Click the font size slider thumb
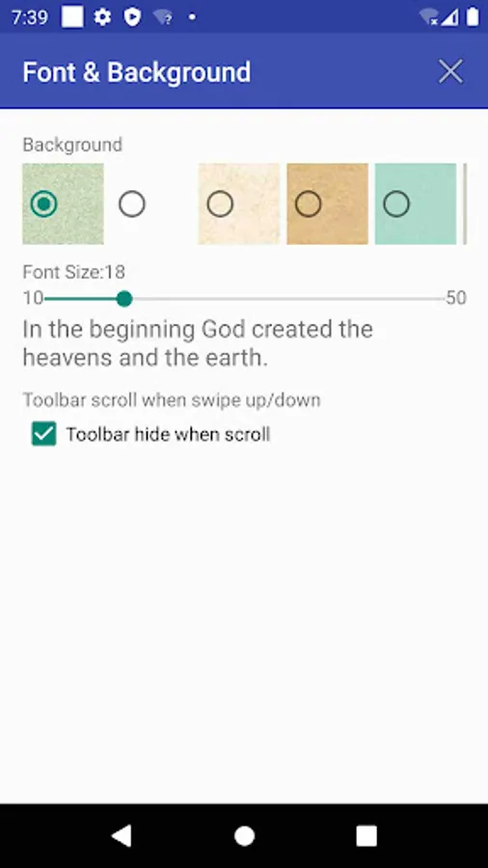 [124, 299]
